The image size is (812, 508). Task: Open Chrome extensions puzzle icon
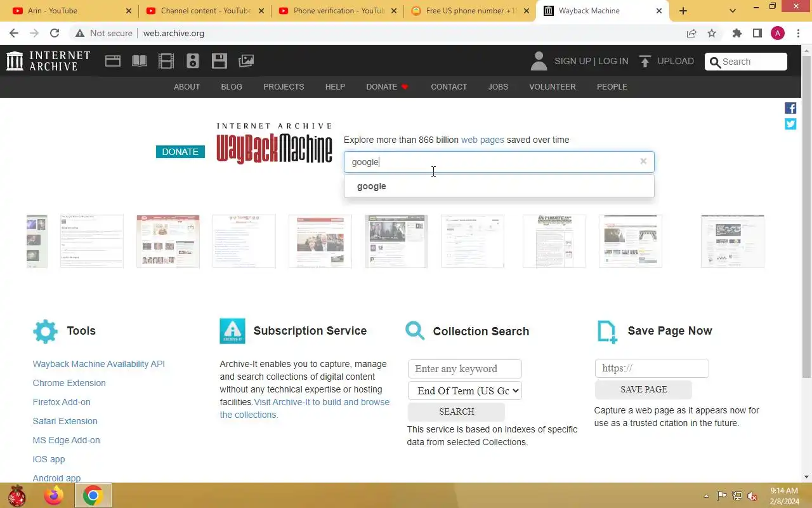point(737,33)
